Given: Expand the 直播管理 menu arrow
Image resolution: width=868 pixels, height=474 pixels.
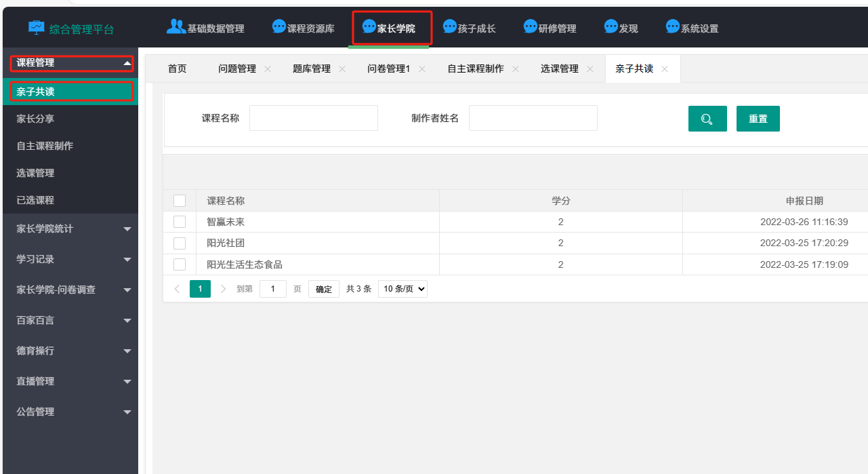Looking at the screenshot, I should (x=127, y=382).
